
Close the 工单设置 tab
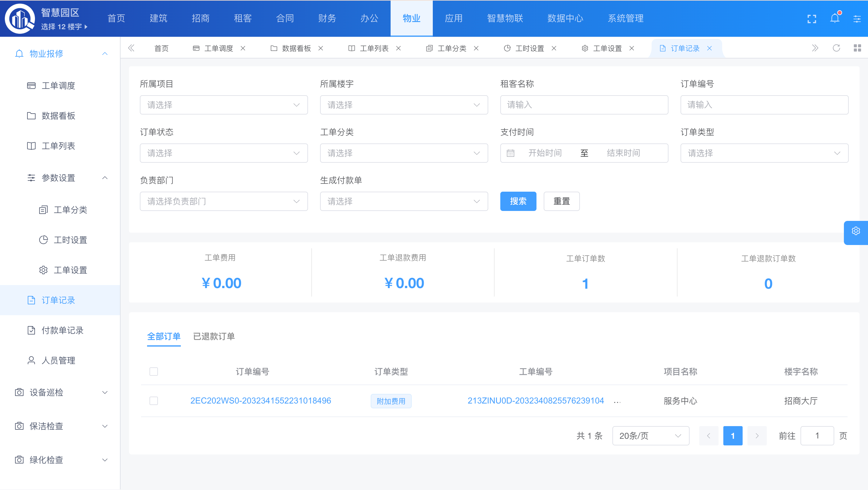tap(631, 48)
